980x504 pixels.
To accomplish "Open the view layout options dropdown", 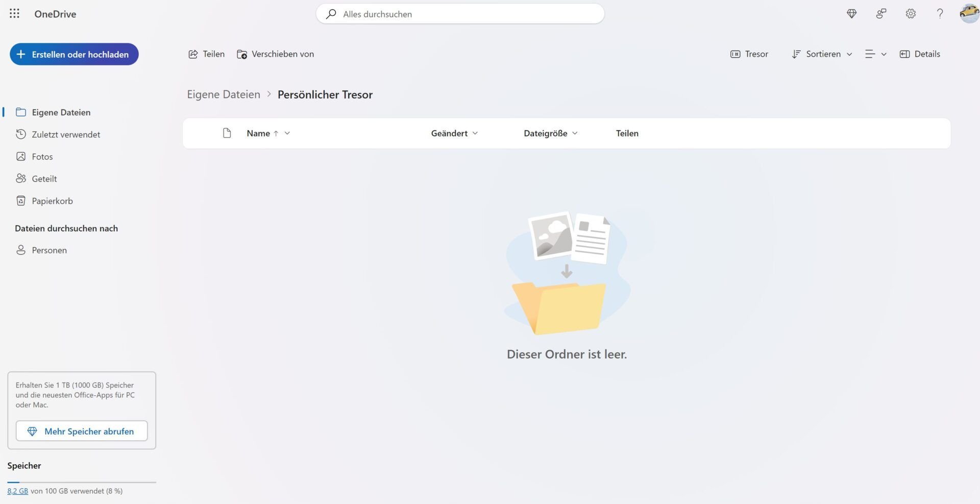I will pyautogui.click(x=876, y=54).
